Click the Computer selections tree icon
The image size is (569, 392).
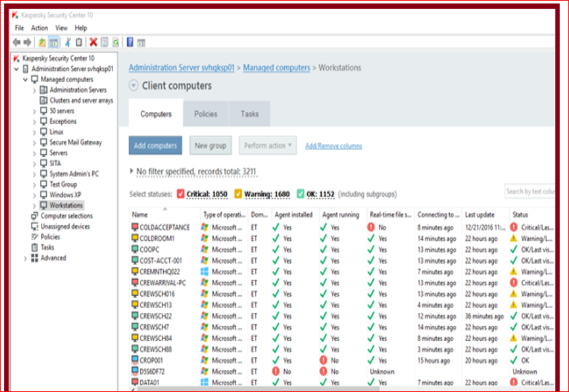tap(35, 216)
